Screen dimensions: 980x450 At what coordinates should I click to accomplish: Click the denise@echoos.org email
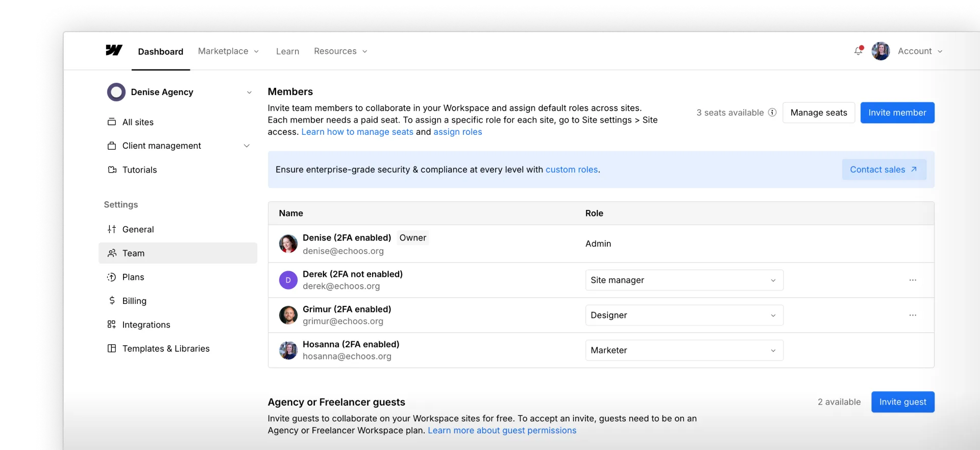point(343,251)
